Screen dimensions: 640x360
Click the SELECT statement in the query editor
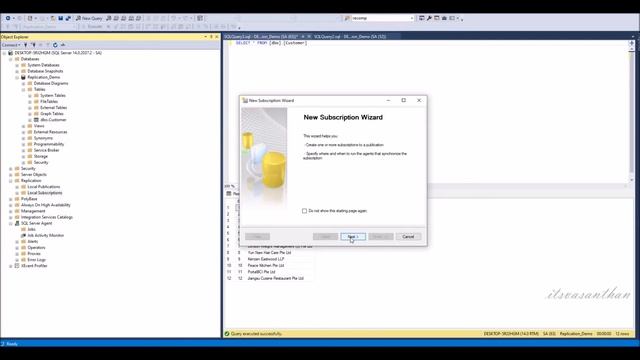(271, 43)
